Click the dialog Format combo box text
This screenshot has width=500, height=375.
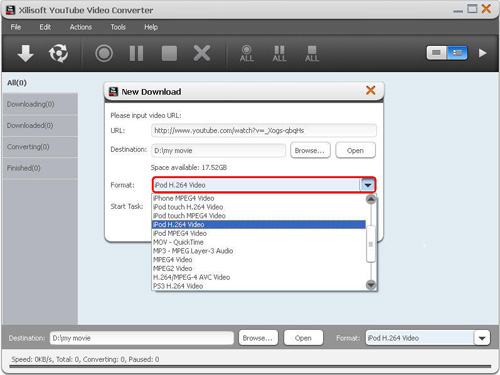[x=256, y=185]
